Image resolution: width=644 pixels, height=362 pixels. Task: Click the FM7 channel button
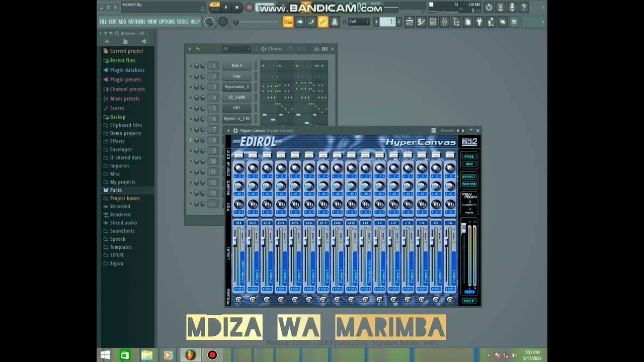tap(236, 108)
